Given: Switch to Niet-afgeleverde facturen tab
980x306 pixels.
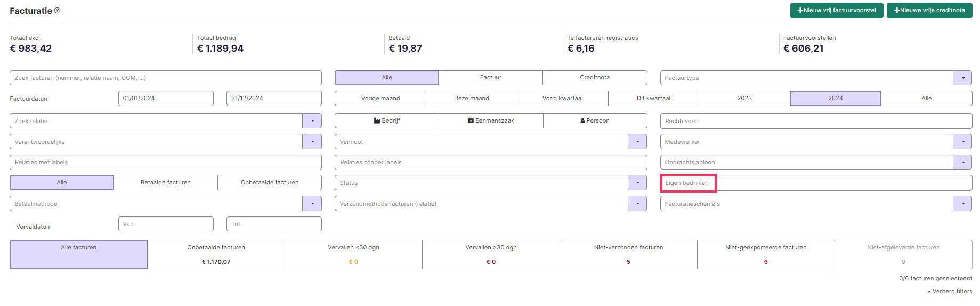Looking at the screenshot, I should coord(904,254).
